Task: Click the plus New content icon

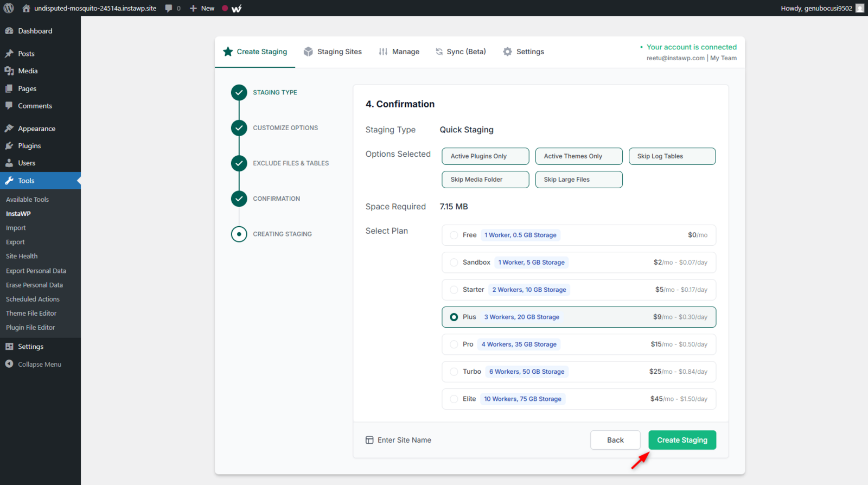Action: click(x=193, y=8)
